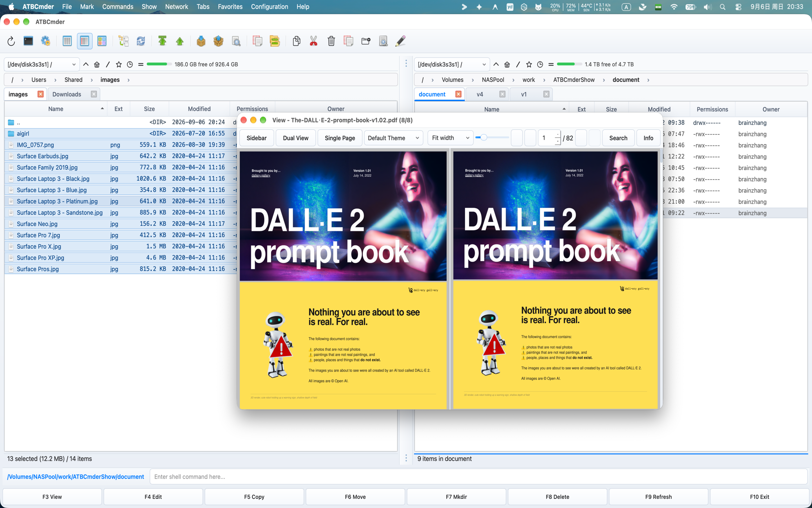The height and width of the screenshot is (508, 812).
Task: Close the v4 tab with its X
Action: point(502,94)
